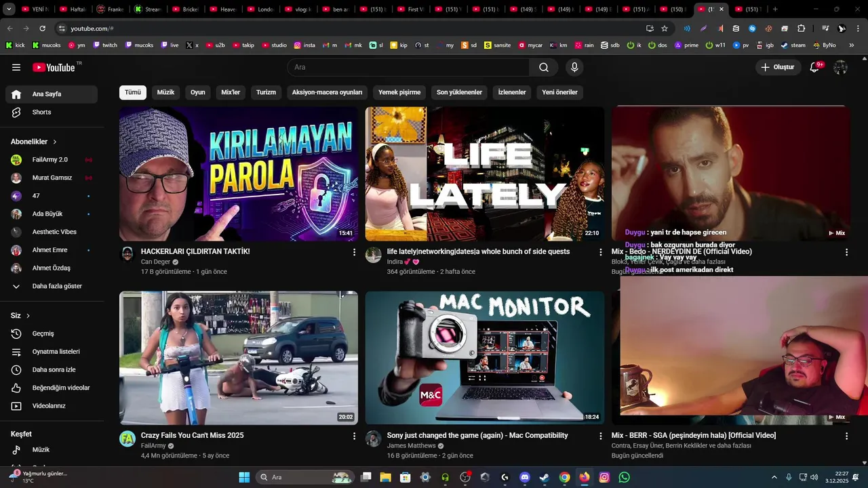Open Chrome three-dot menu

pyautogui.click(x=859, y=28)
